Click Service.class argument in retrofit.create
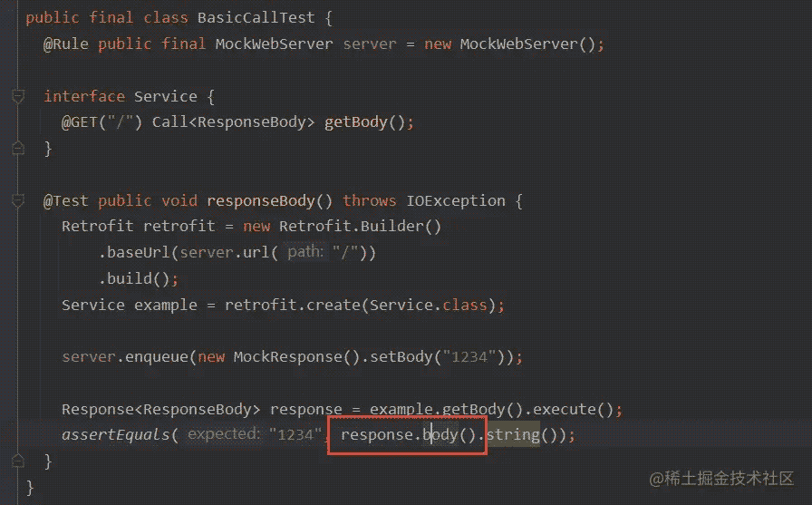812x505 pixels. coord(429,305)
